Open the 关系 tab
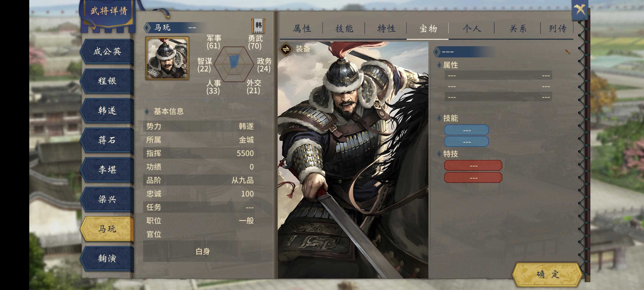The width and height of the screenshot is (644, 290). (518, 29)
